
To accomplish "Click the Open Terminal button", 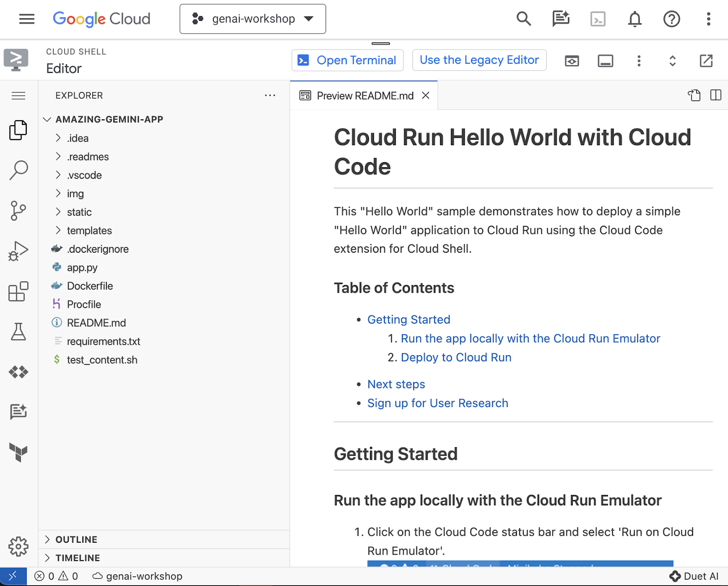I will (x=348, y=60).
